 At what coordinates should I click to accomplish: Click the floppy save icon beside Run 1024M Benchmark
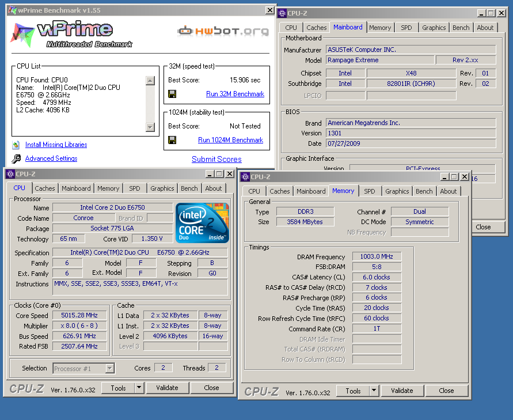pos(172,140)
